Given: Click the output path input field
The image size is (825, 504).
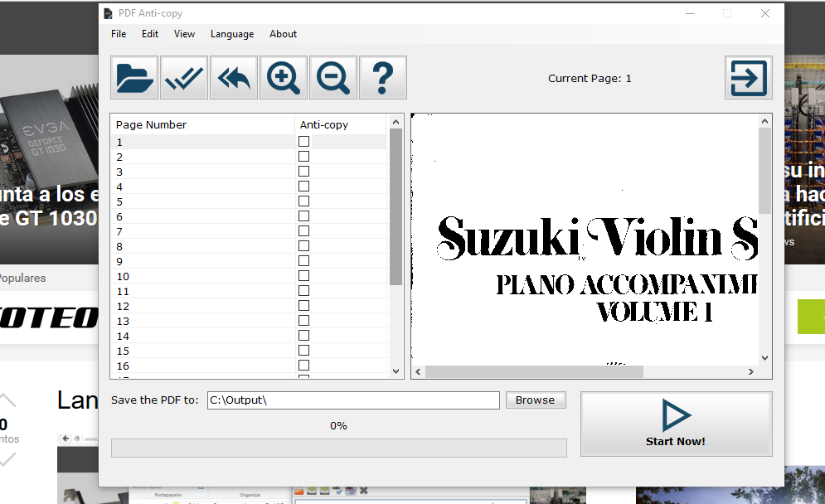Looking at the screenshot, I should [353, 400].
